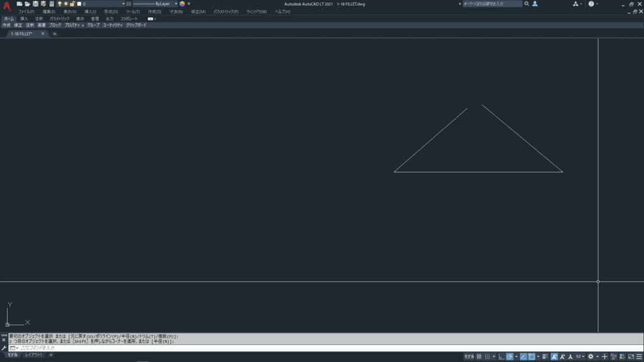This screenshot has height=362, width=644.
Task: Click the ユーティリティ ribbon panel button
Action: pyautogui.click(x=113, y=25)
